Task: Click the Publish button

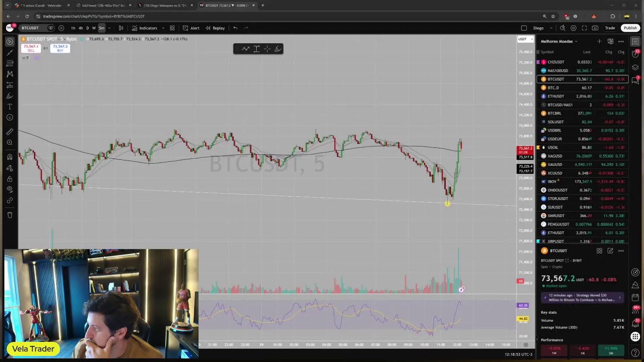Action: (630, 28)
